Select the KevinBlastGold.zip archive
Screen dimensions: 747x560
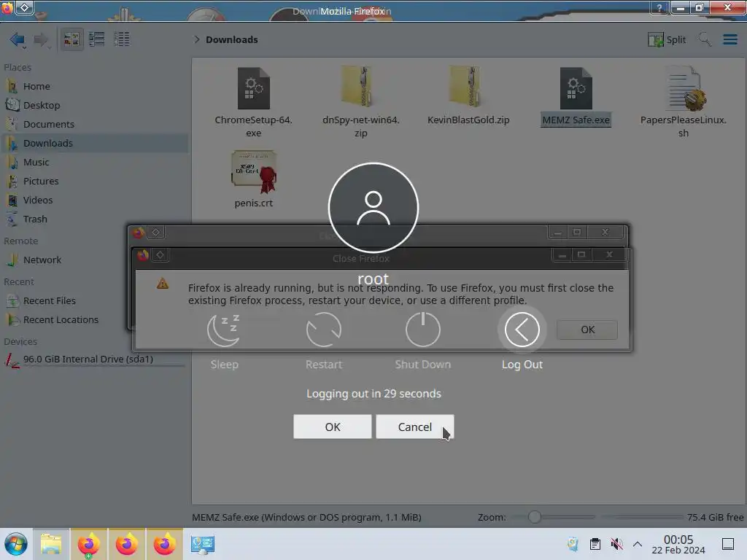[468, 97]
